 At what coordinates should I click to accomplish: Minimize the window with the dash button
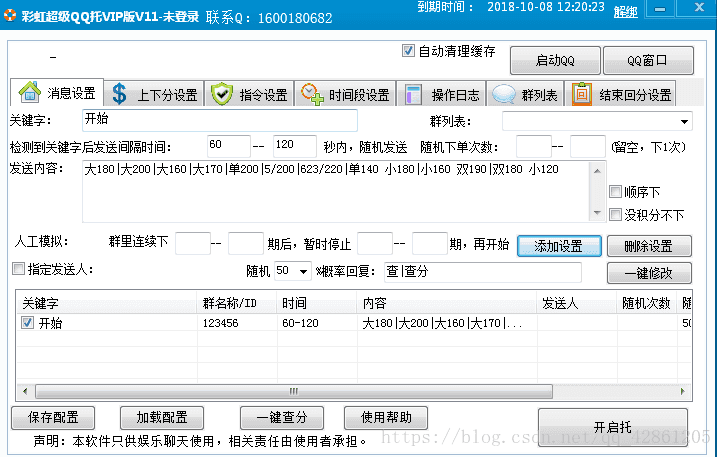(660, 9)
